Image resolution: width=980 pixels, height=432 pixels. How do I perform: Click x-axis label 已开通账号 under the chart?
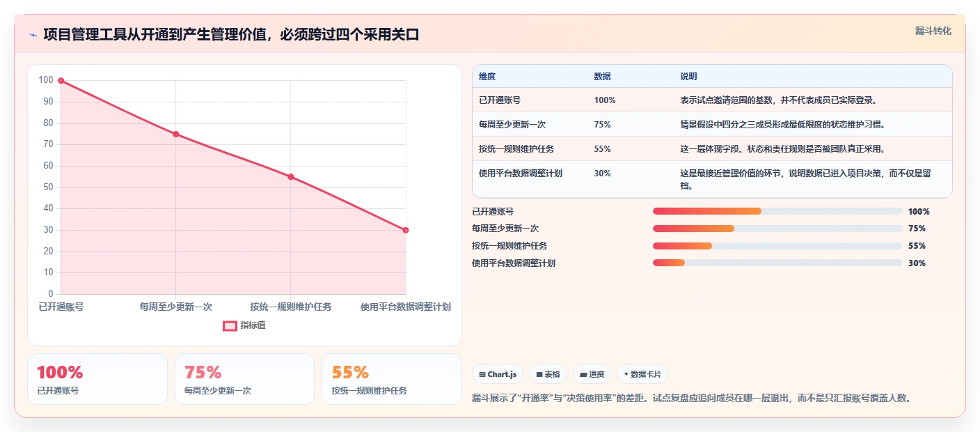point(61,307)
